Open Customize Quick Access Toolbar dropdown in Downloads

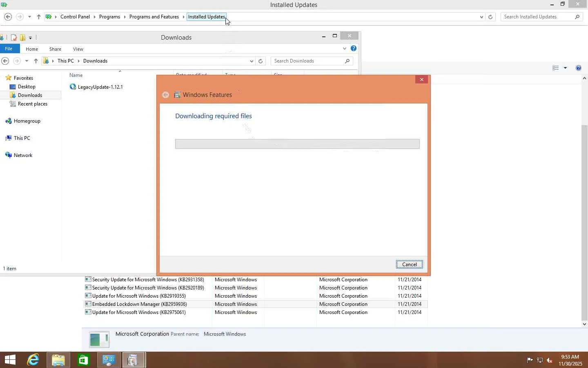30,38
